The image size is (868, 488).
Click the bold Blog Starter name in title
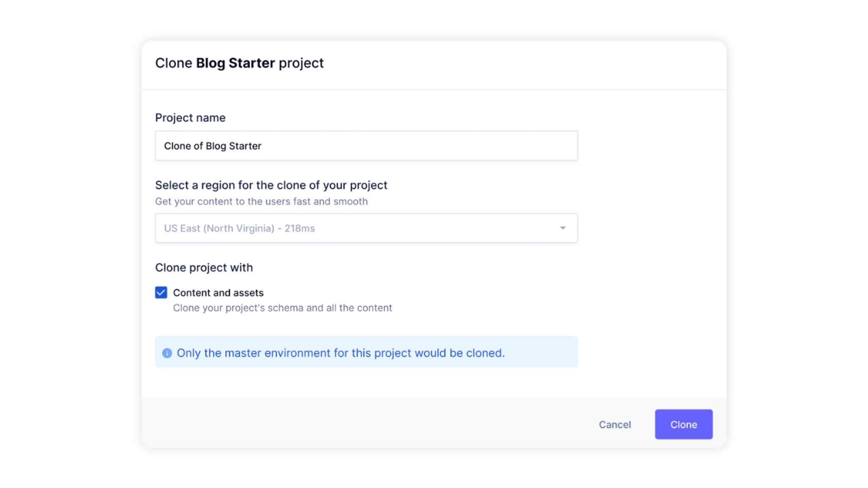pyautogui.click(x=235, y=63)
